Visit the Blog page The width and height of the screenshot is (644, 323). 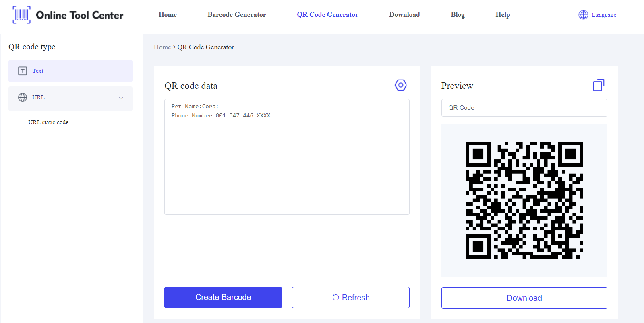pos(458,15)
